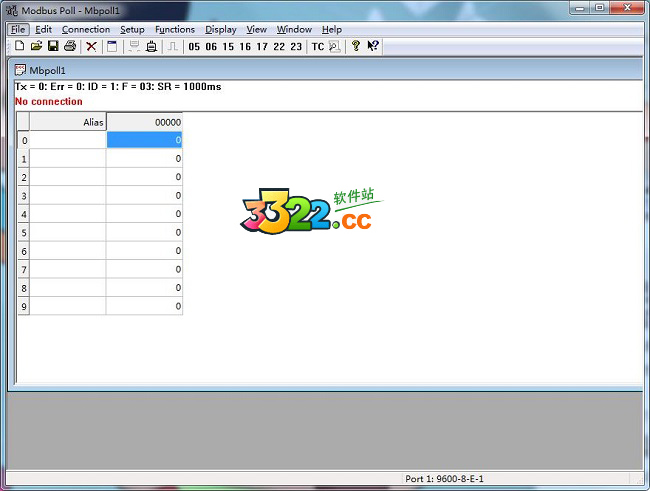650x491 pixels.
Task: Open the Edit menu
Action: point(43,29)
